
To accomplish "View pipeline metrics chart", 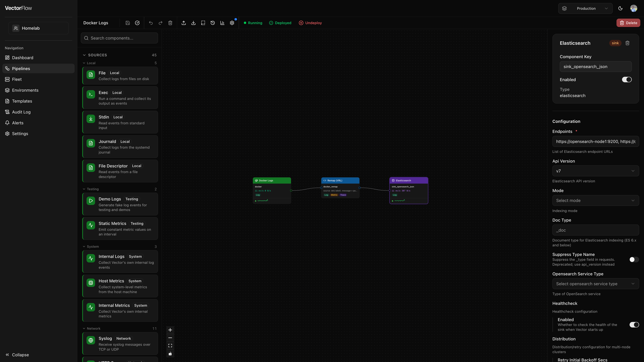I will [222, 23].
